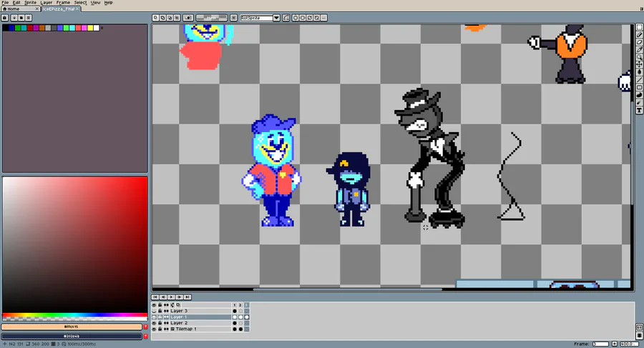Pick the yellow palette swatch
The height and width of the screenshot is (348, 644).
pos(90,28)
